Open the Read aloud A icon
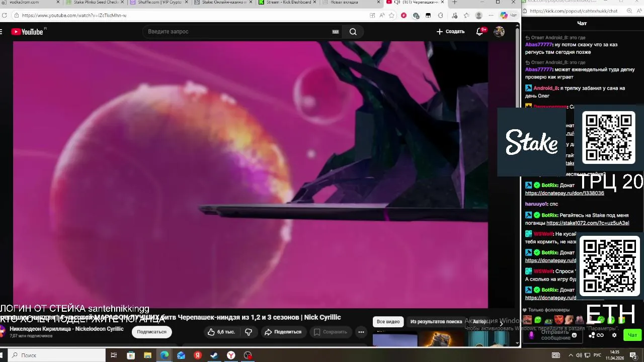 point(382,16)
